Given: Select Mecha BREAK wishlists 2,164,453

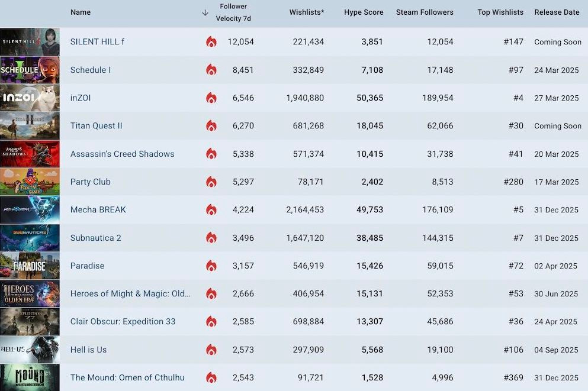Looking at the screenshot, I should click(305, 210).
